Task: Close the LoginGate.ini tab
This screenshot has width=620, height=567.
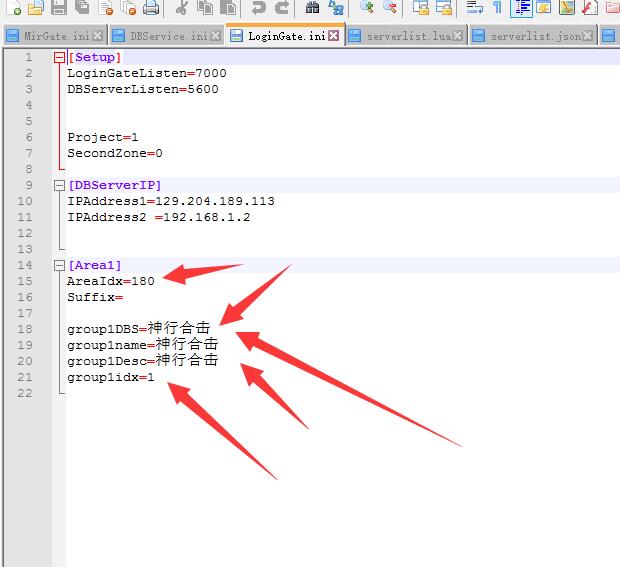Action: click(333, 36)
